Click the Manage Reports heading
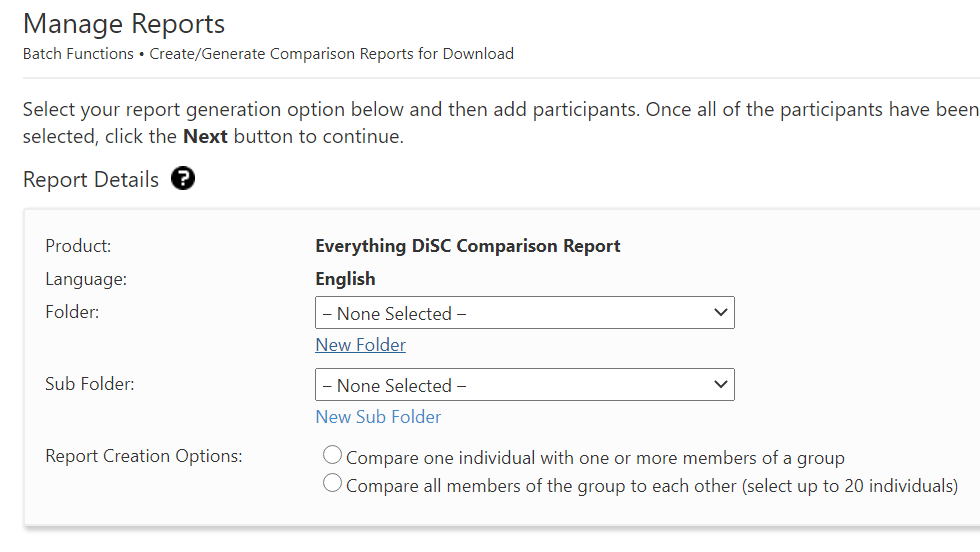 [x=124, y=24]
